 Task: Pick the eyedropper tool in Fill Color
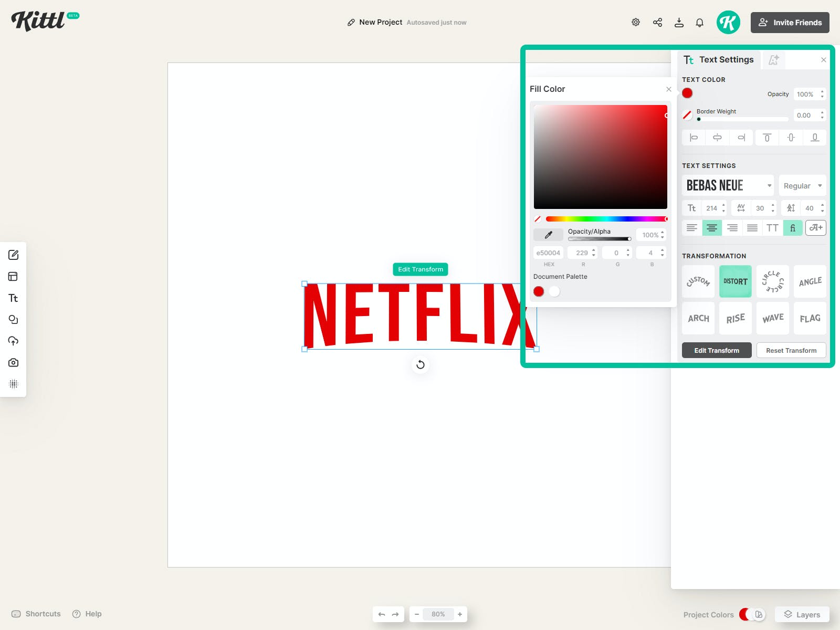point(548,235)
